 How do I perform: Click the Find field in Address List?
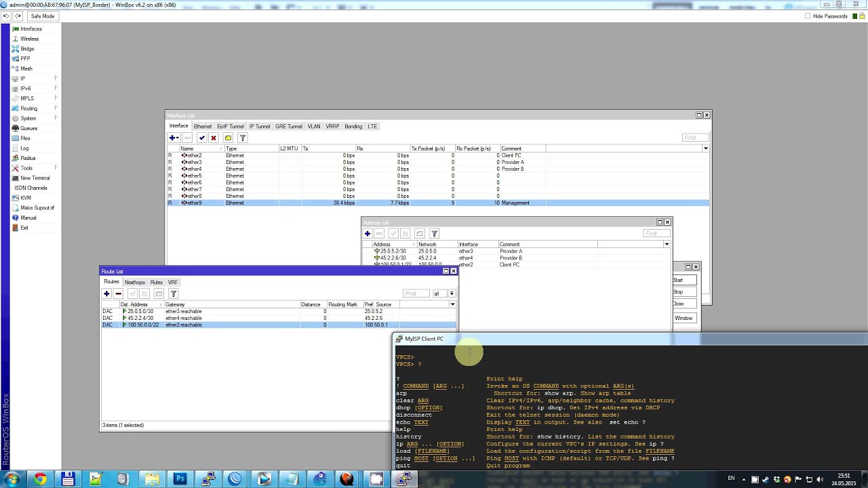click(656, 233)
